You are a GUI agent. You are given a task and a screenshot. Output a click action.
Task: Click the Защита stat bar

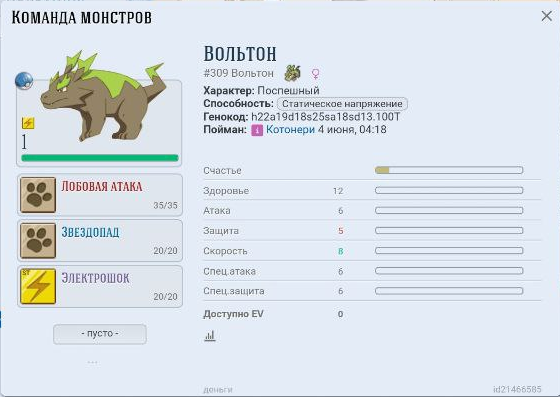449,231
